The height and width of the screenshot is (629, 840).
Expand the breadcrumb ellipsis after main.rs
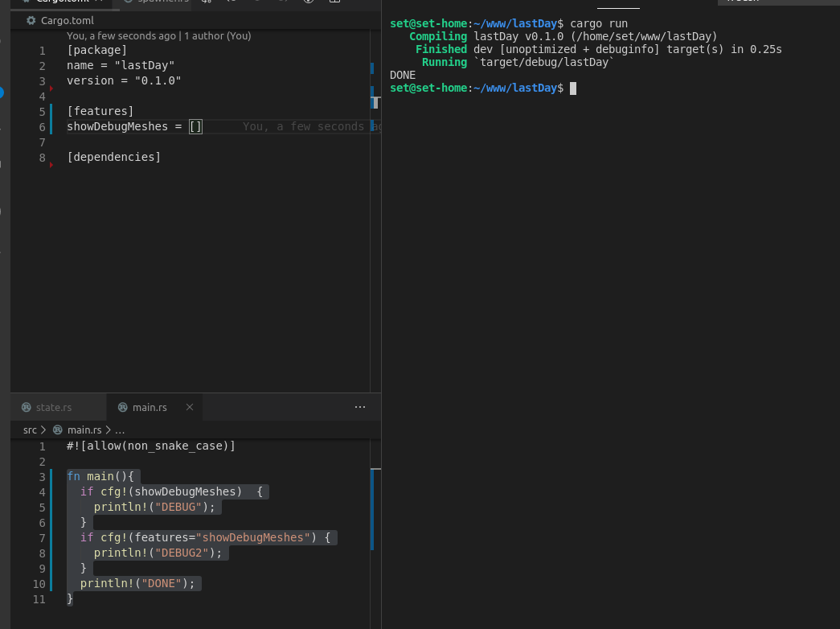coord(120,430)
